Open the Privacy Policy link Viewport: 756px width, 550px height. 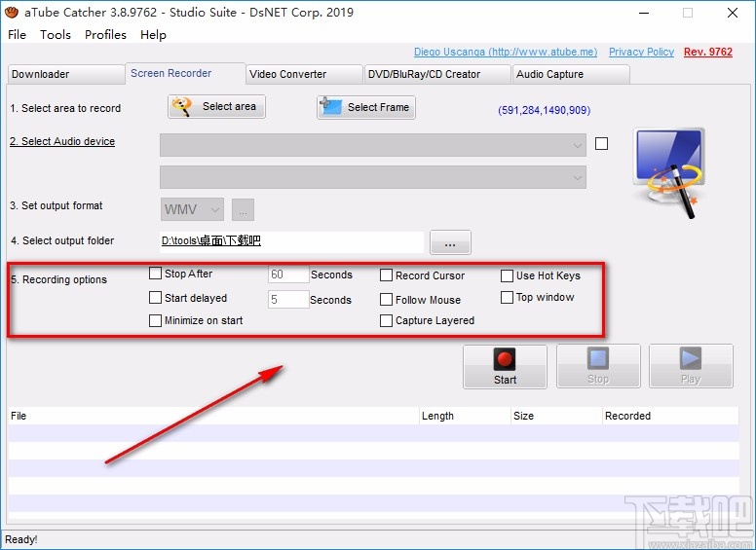click(x=641, y=52)
